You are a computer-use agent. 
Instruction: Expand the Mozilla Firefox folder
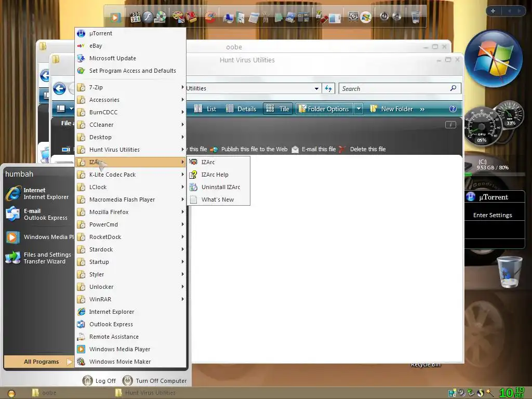tap(130, 212)
